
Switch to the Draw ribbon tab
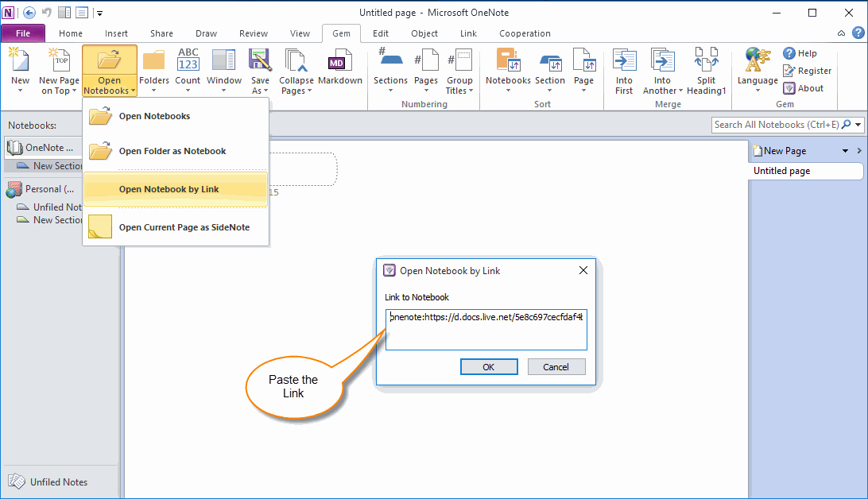(206, 33)
